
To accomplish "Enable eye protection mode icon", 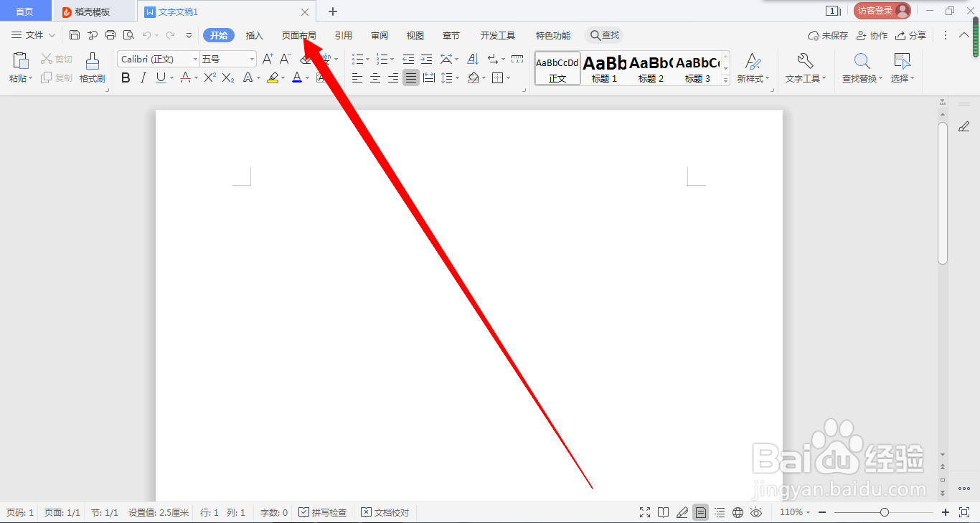I will pyautogui.click(x=756, y=512).
